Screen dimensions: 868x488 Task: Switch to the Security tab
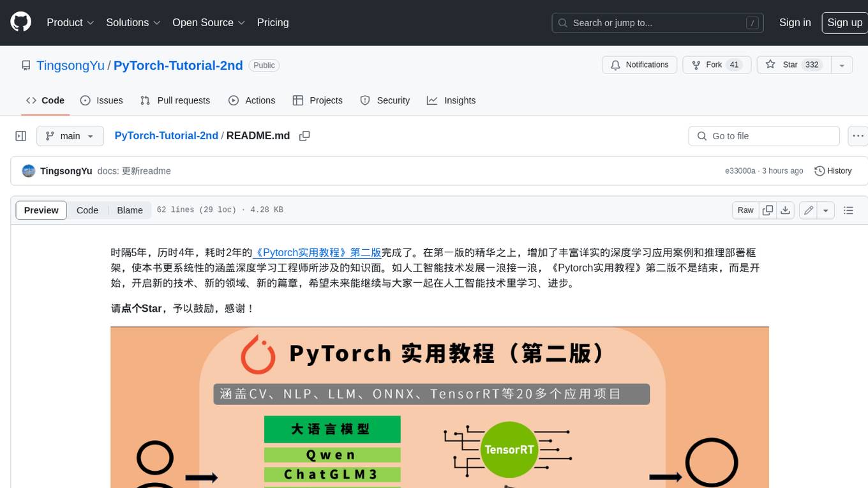click(385, 100)
